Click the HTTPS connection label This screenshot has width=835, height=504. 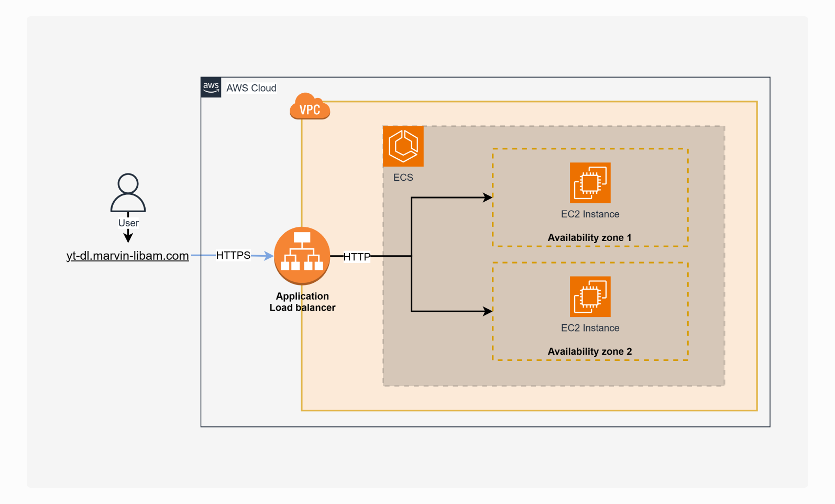click(x=233, y=255)
